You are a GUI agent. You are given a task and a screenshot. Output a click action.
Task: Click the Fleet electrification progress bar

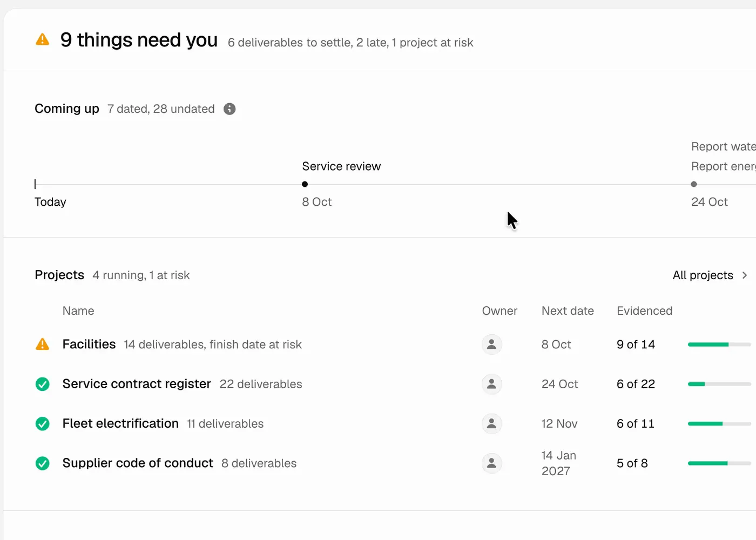click(x=719, y=424)
